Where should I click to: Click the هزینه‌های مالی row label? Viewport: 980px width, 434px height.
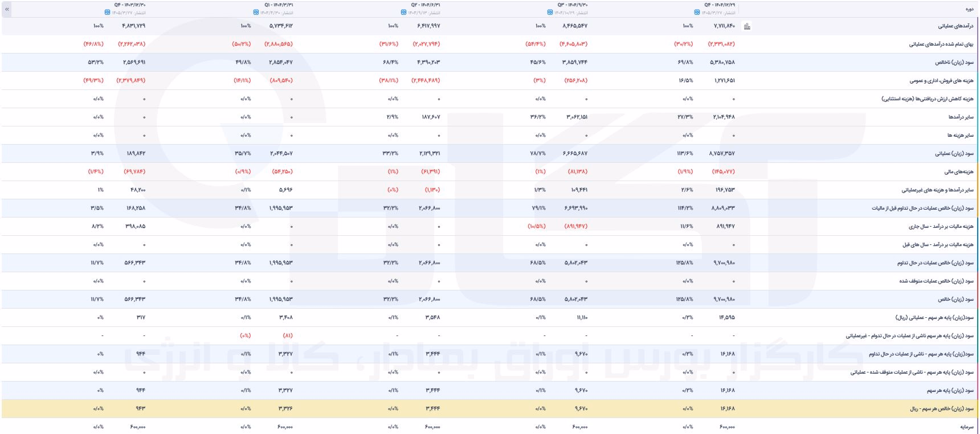(x=959, y=172)
